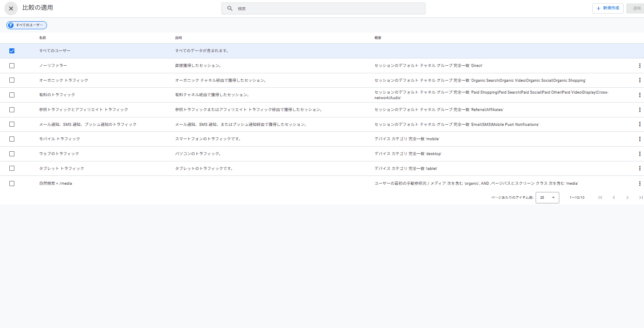This screenshot has width=644, height=328.
Task: Go to the previous page
Action: [614, 197]
